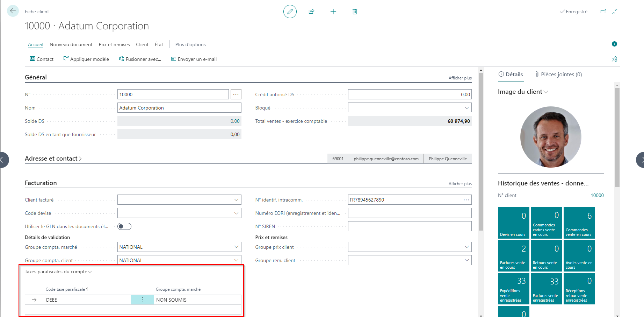Go back with the left arrow icon
Screen dimensions: 644x317
point(13,11)
